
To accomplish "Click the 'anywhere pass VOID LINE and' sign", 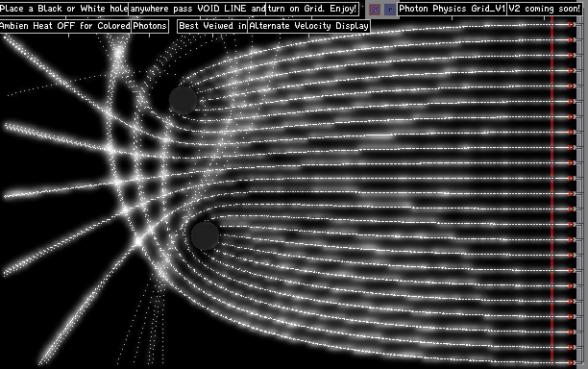I will (198, 9).
